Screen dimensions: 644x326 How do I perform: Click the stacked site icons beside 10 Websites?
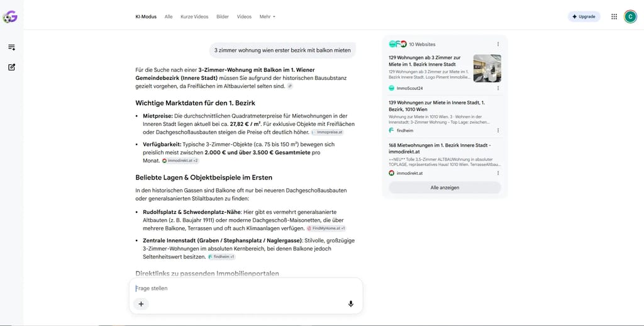397,44
